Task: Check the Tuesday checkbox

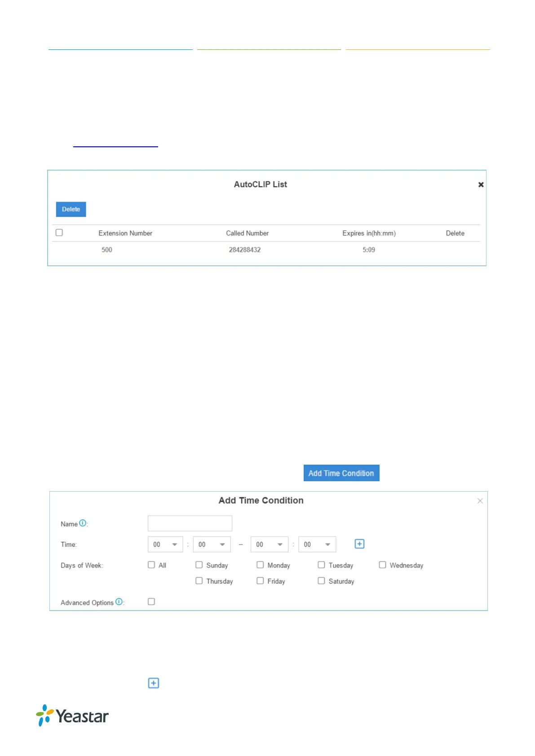Action: [321, 565]
